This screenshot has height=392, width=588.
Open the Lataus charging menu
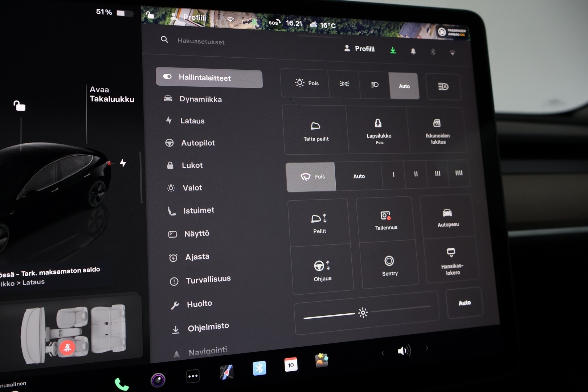coord(192,121)
